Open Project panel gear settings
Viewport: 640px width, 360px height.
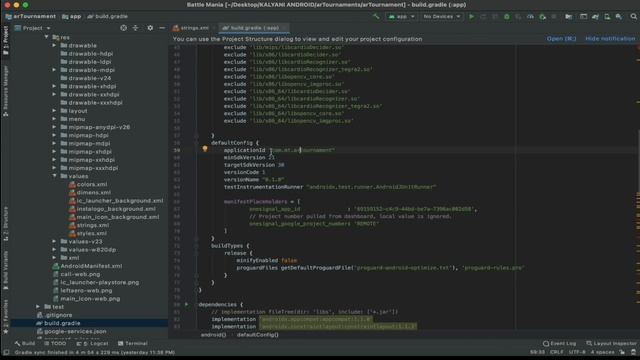click(x=150, y=28)
